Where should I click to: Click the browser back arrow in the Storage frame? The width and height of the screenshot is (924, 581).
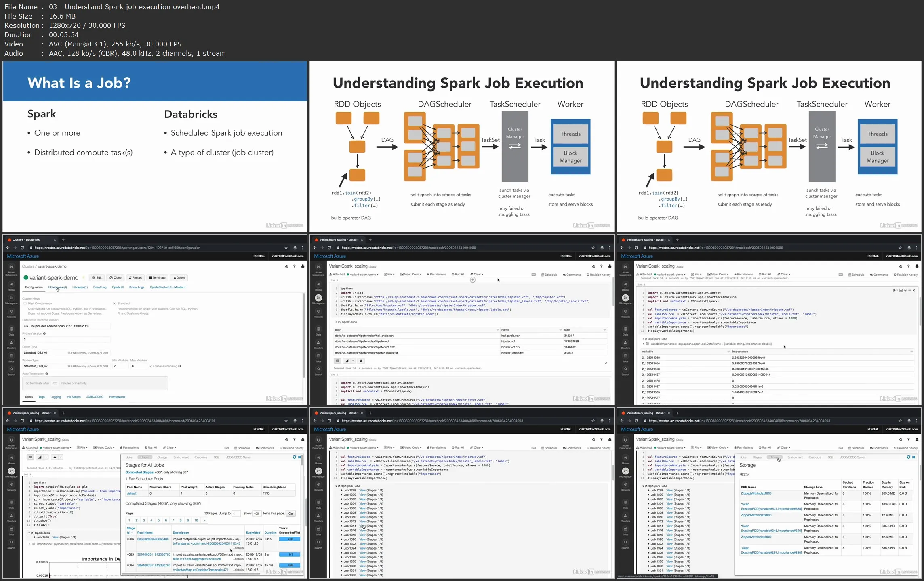point(622,421)
